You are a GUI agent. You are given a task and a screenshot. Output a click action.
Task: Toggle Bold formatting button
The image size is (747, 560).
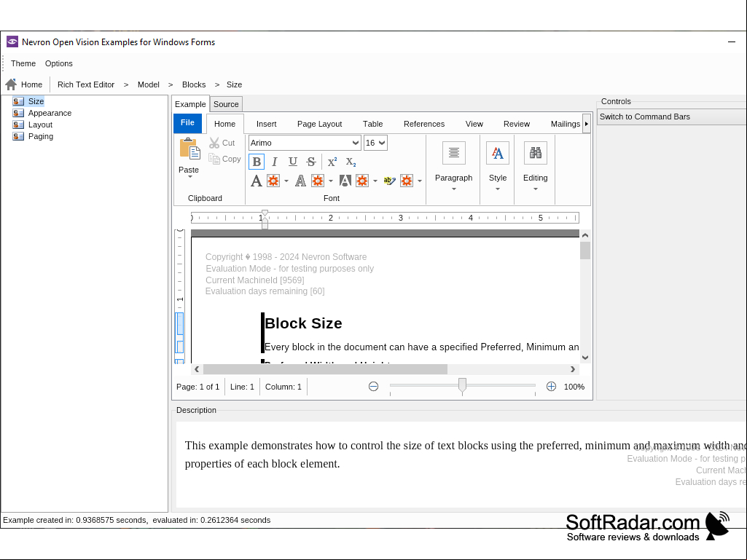(257, 162)
